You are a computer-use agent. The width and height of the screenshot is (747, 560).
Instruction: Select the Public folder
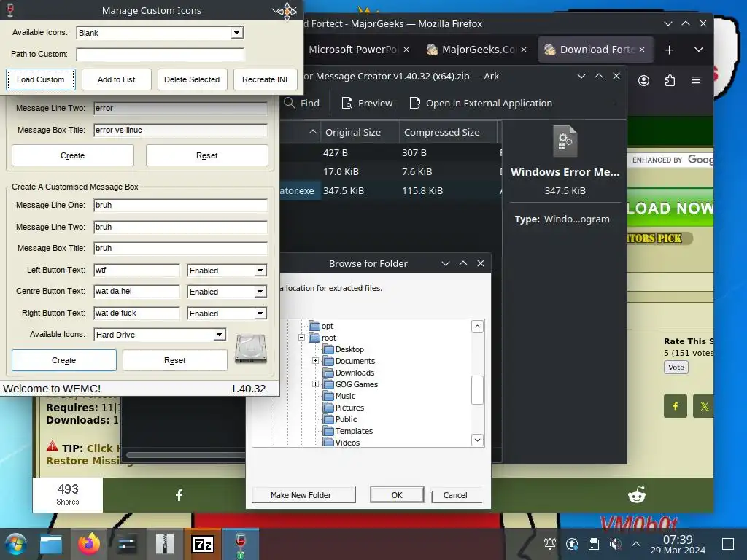(x=346, y=419)
